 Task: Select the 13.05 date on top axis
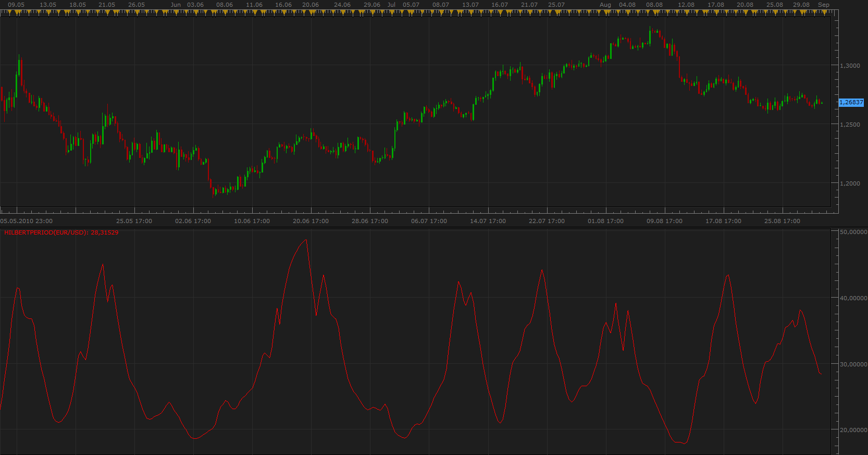(x=48, y=5)
